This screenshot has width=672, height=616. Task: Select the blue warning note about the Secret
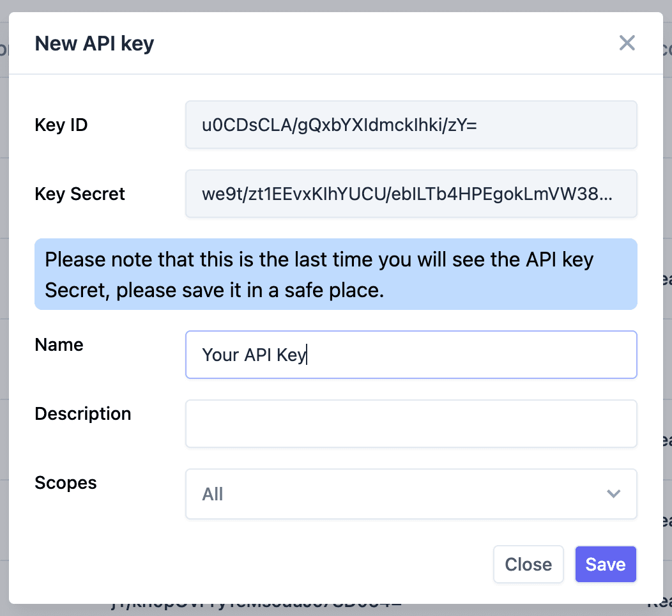click(335, 274)
